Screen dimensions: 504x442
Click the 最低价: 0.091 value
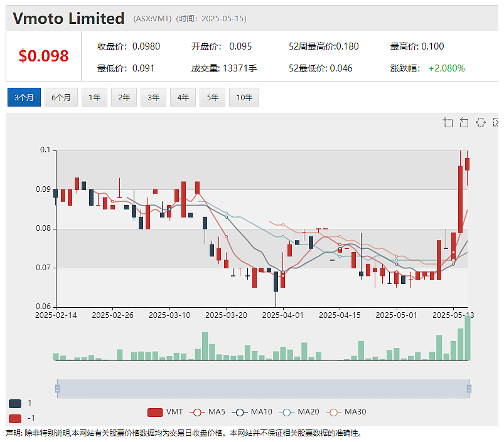[x=126, y=68]
